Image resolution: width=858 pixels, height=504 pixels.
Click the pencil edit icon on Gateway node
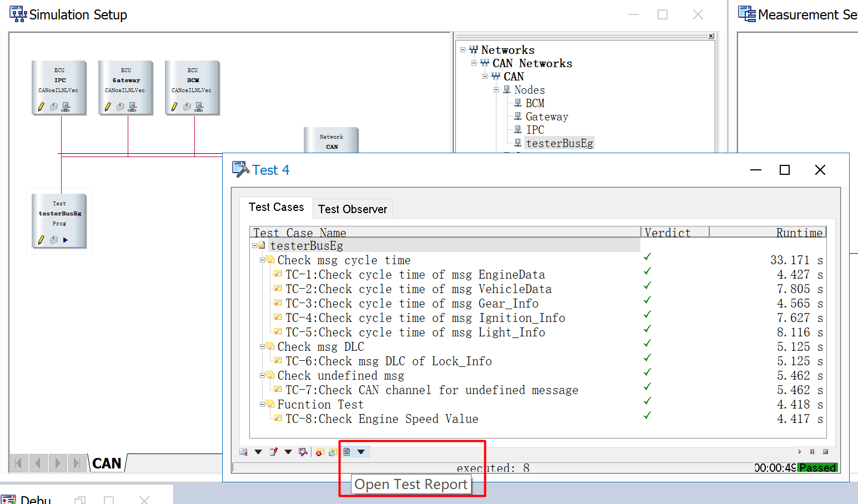[107, 107]
